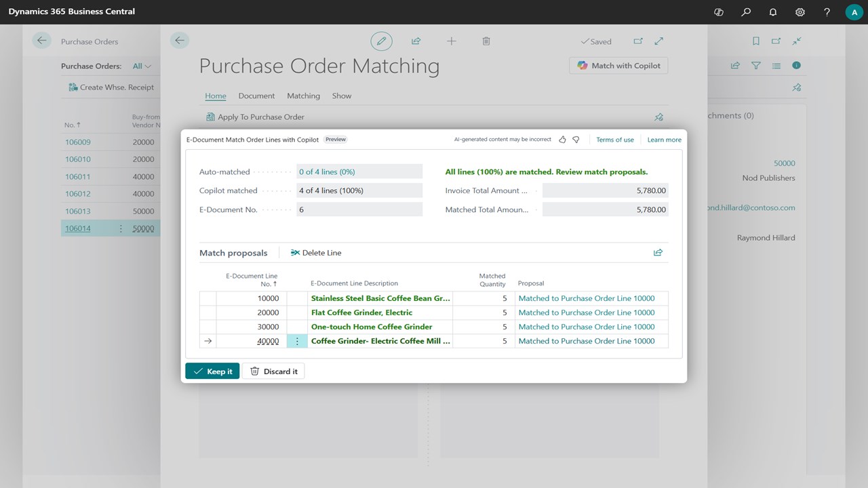
Task: Open the Matching tab
Action: pyautogui.click(x=303, y=96)
